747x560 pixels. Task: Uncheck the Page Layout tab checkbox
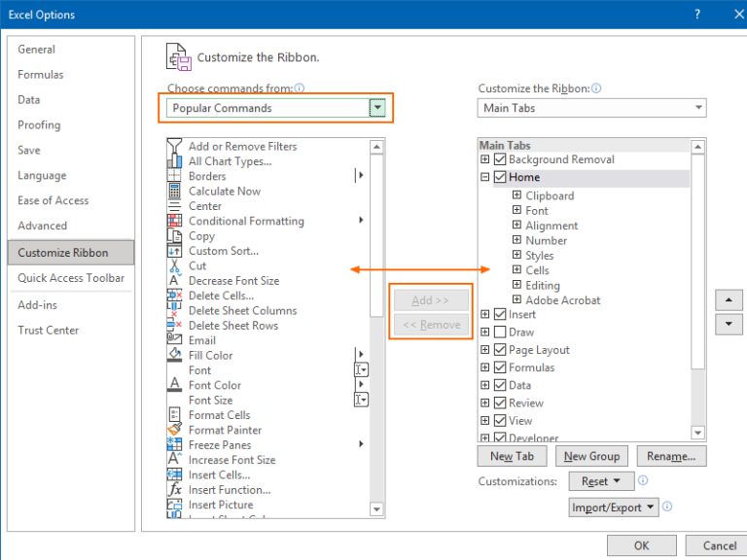(x=500, y=350)
